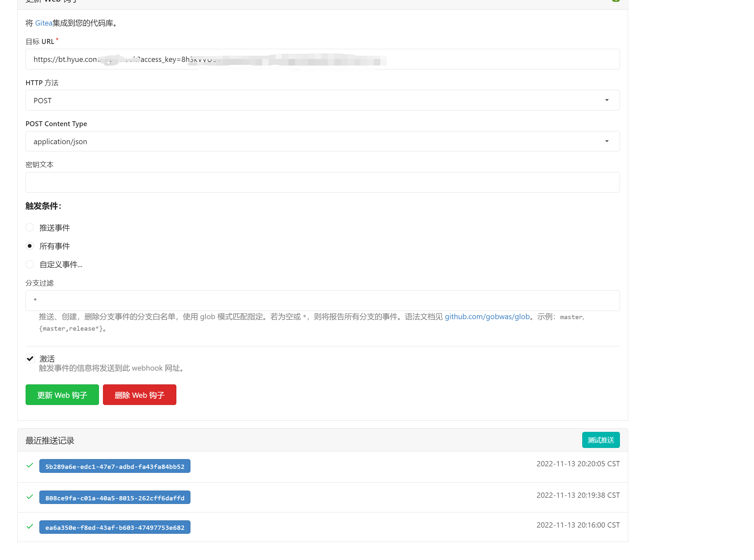Open the Gitea link
The width and height of the screenshot is (754, 560).
click(x=43, y=23)
